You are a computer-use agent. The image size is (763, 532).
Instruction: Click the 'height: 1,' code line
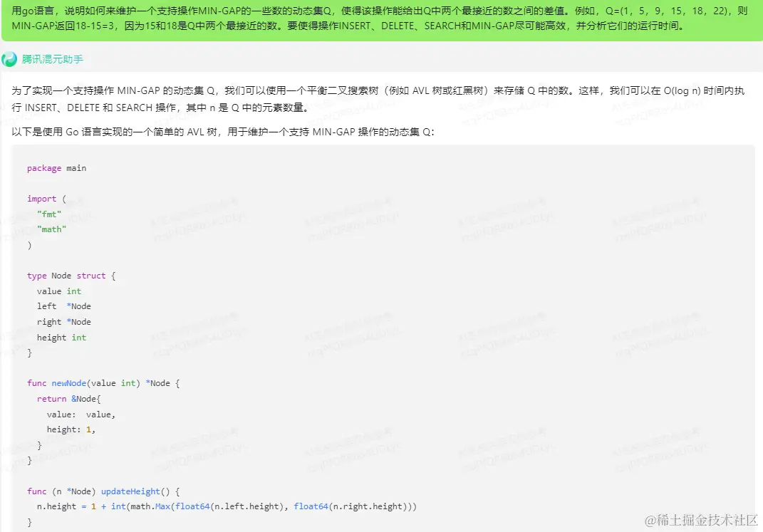point(71,429)
